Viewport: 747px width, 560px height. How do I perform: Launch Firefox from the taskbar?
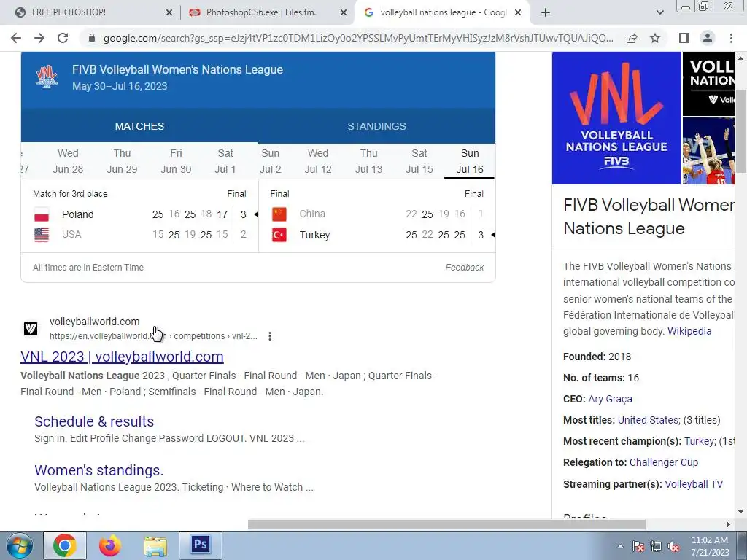point(110,545)
